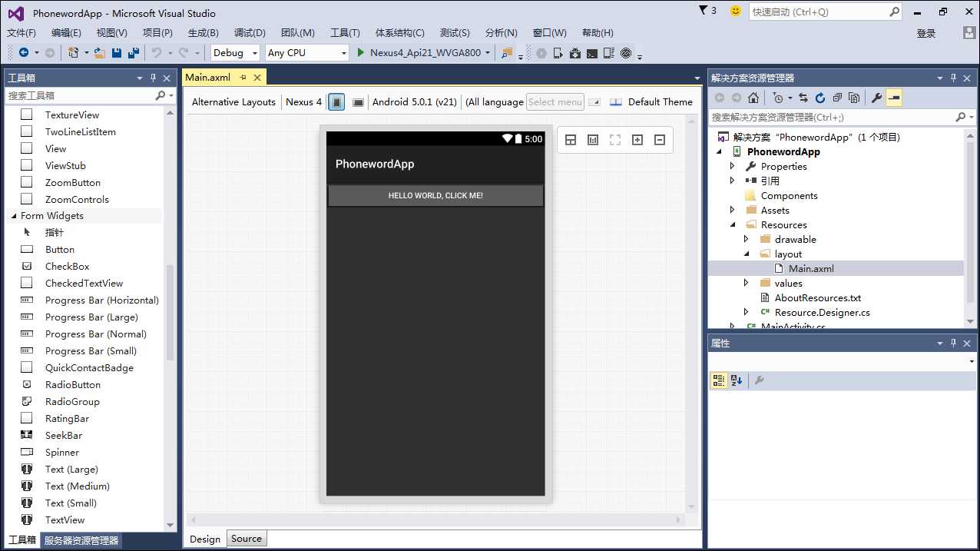
Task: Click Alternative Layouts in designer toolbar
Action: (x=233, y=102)
